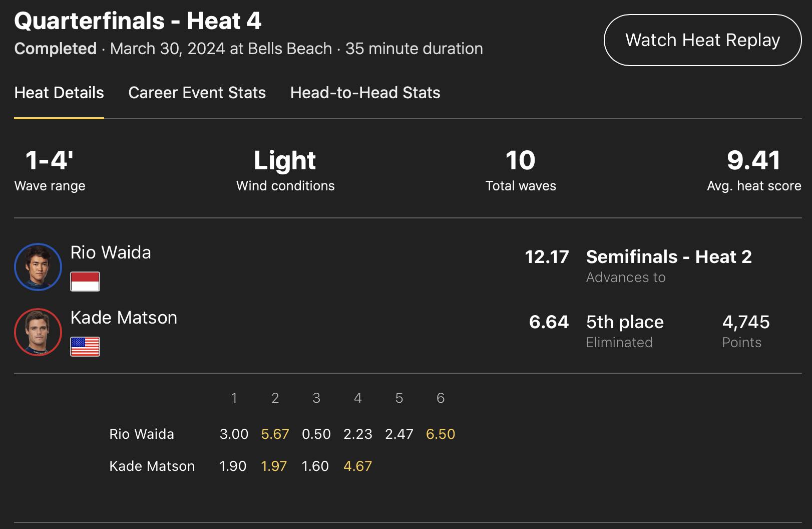
Task: Click the Indonesian flag icon
Action: (85, 282)
